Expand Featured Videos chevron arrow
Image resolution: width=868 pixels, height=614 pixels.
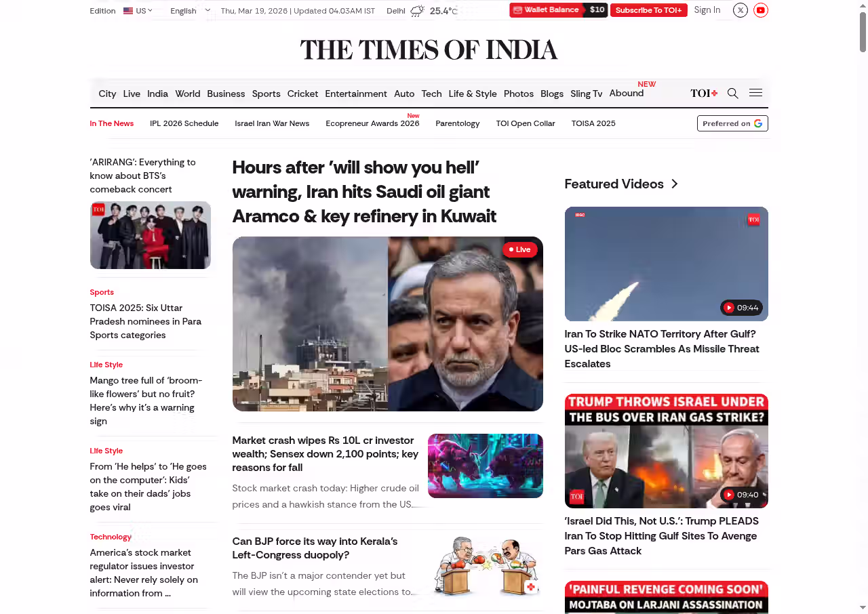(674, 184)
